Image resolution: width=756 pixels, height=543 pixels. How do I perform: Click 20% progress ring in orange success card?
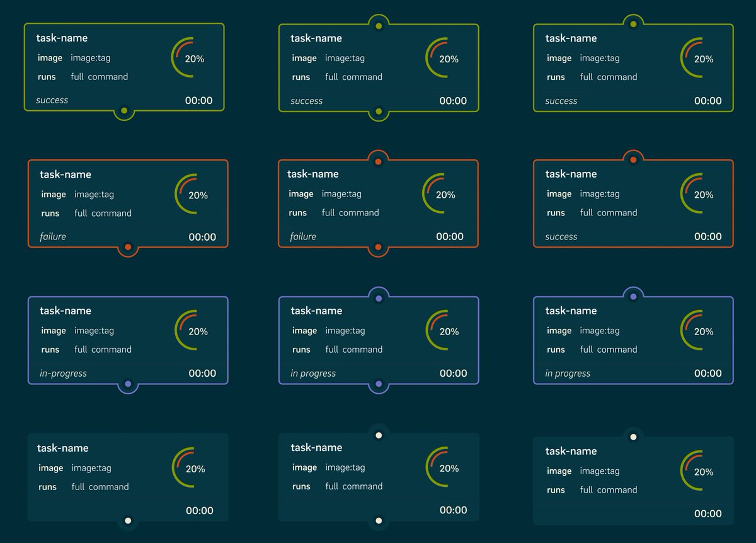(x=698, y=194)
